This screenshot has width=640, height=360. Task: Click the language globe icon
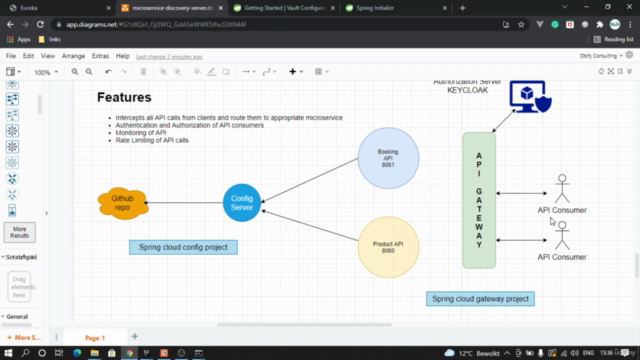pos(629,55)
